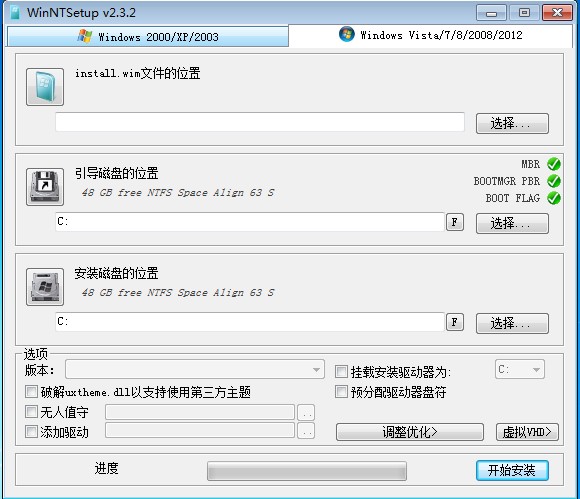Switch to the Windows 2000/XP/2003 tab

[148, 37]
